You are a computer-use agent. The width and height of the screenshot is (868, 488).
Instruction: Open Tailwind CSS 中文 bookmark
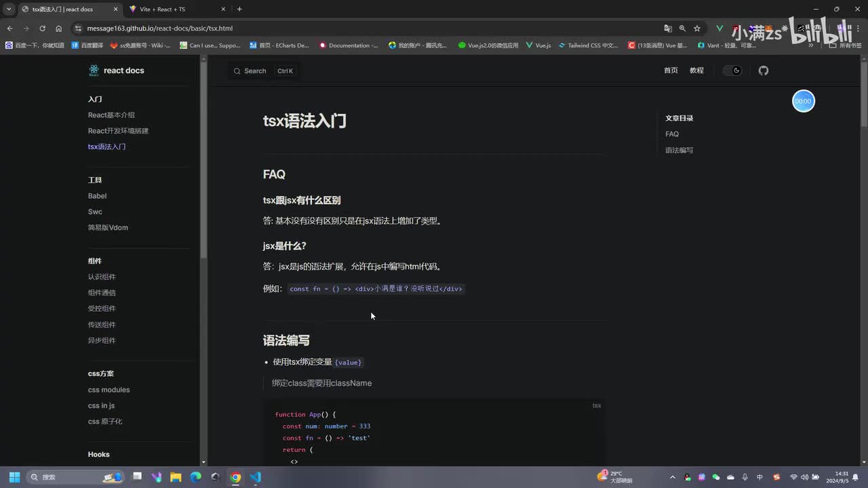click(x=589, y=45)
